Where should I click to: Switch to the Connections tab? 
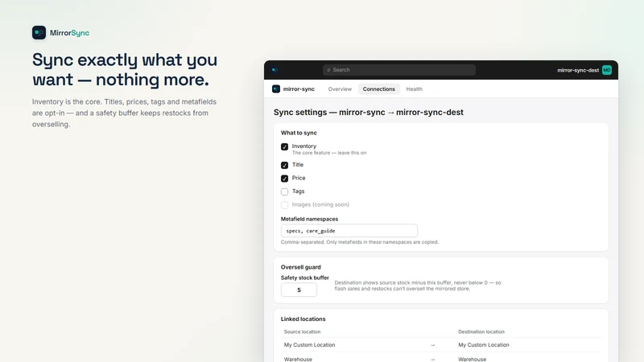pyautogui.click(x=378, y=88)
